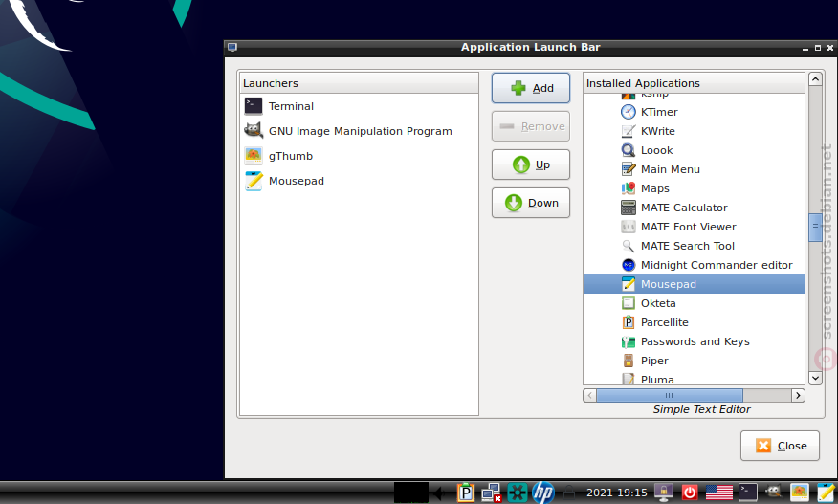
Task: Select the Terminal launcher row text
Action: pos(291,106)
